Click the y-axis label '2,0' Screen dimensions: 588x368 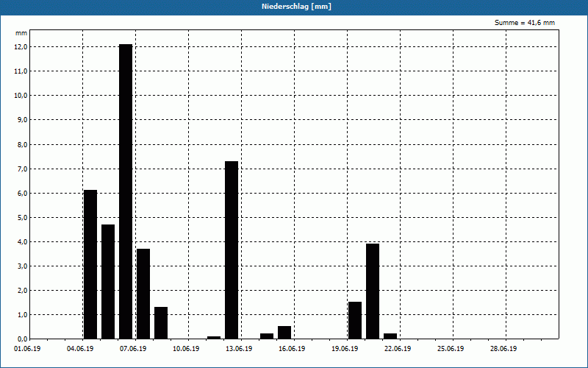(x=22, y=290)
